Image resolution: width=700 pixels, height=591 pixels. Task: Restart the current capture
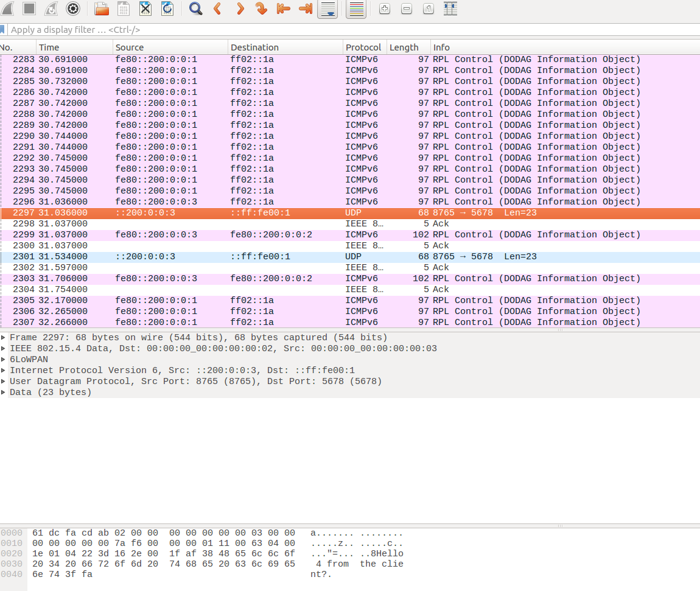click(x=51, y=8)
